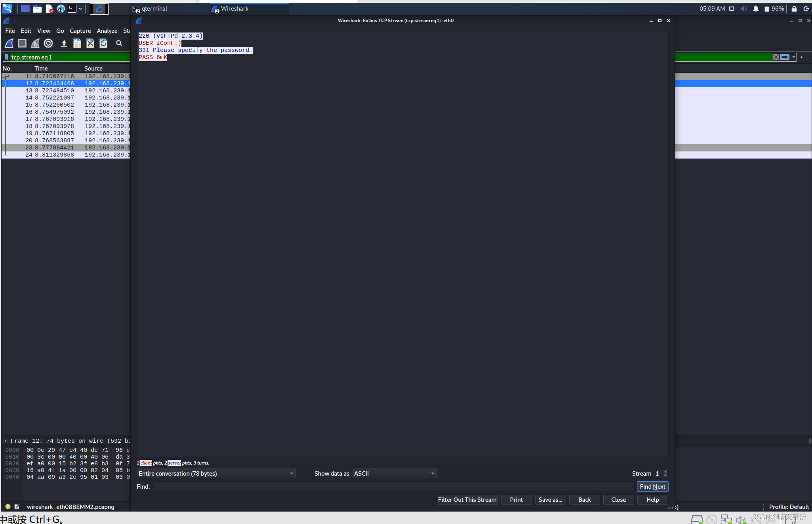Screen dimensions: 812x524
Task: Clear the display filter X icon
Action: [x=776, y=57]
